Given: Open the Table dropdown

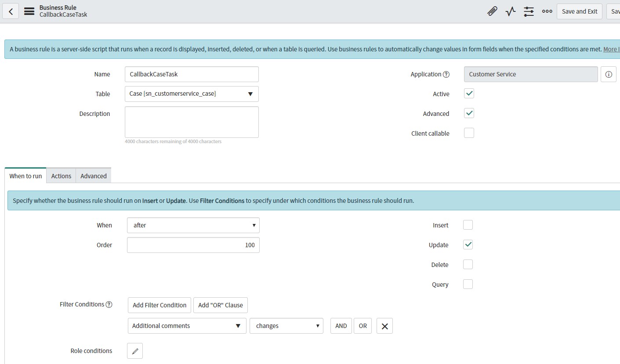Looking at the screenshot, I should [192, 94].
